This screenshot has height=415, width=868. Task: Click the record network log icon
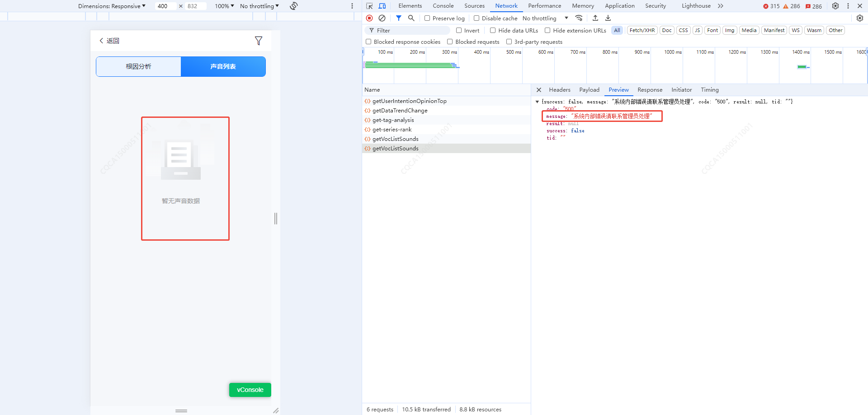pos(369,18)
